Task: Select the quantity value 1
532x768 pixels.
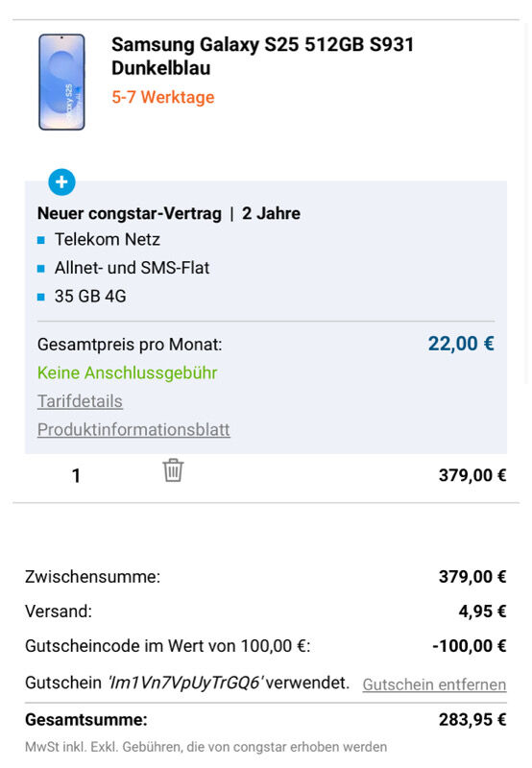Action: pos(76,475)
